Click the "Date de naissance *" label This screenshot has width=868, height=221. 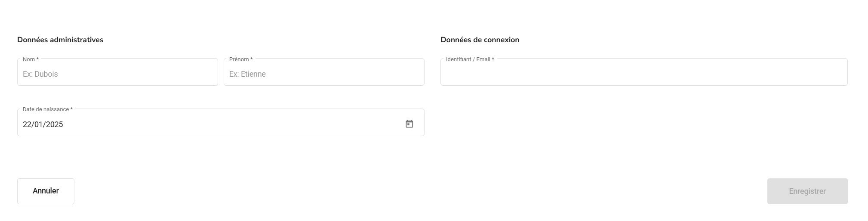coord(47,109)
